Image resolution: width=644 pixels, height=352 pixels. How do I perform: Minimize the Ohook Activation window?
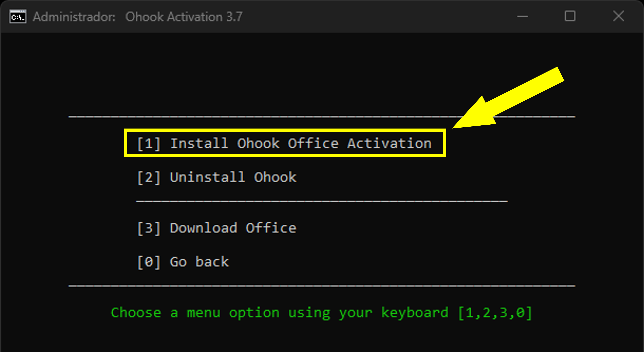coord(522,17)
